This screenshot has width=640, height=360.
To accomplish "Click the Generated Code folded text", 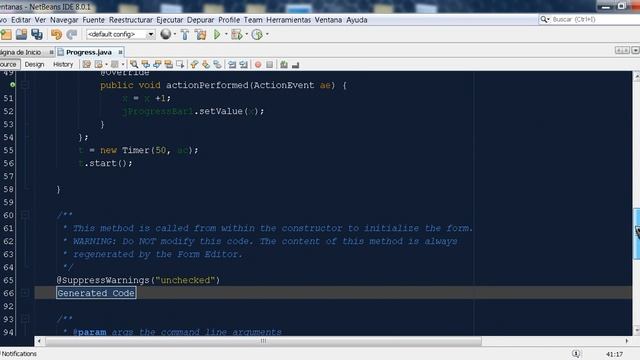I will tap(96, 293).
